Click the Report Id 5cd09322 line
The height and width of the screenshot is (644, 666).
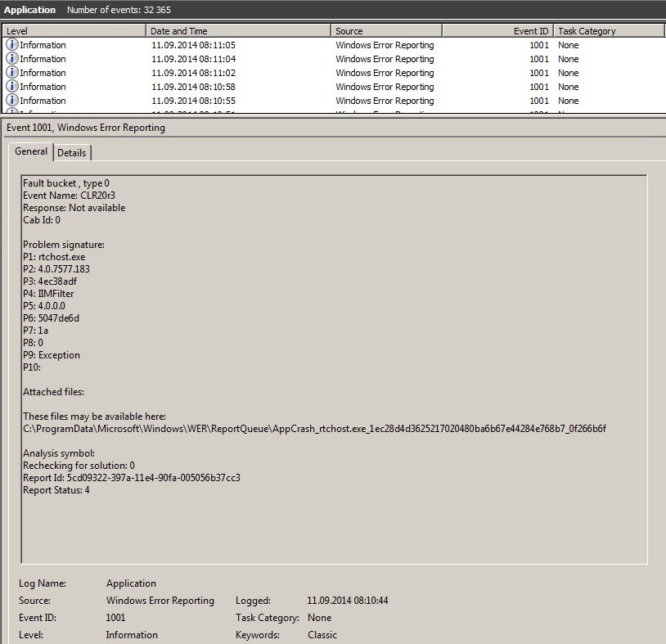[x=132, y=478]
